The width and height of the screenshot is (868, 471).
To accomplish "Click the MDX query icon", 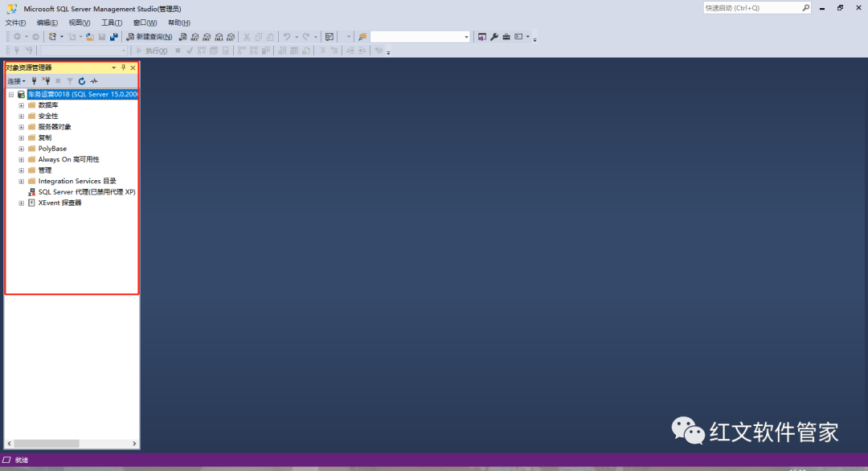I will click(x=194, y=36).
